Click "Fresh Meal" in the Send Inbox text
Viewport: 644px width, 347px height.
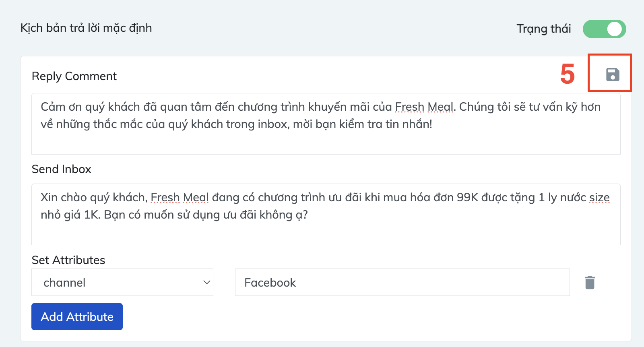(180, 198)
